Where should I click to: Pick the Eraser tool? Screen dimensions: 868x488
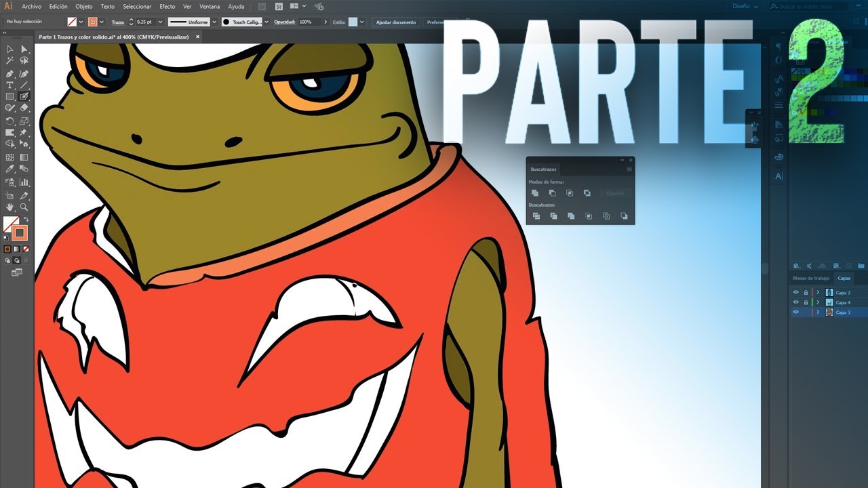tap(24, 108)
